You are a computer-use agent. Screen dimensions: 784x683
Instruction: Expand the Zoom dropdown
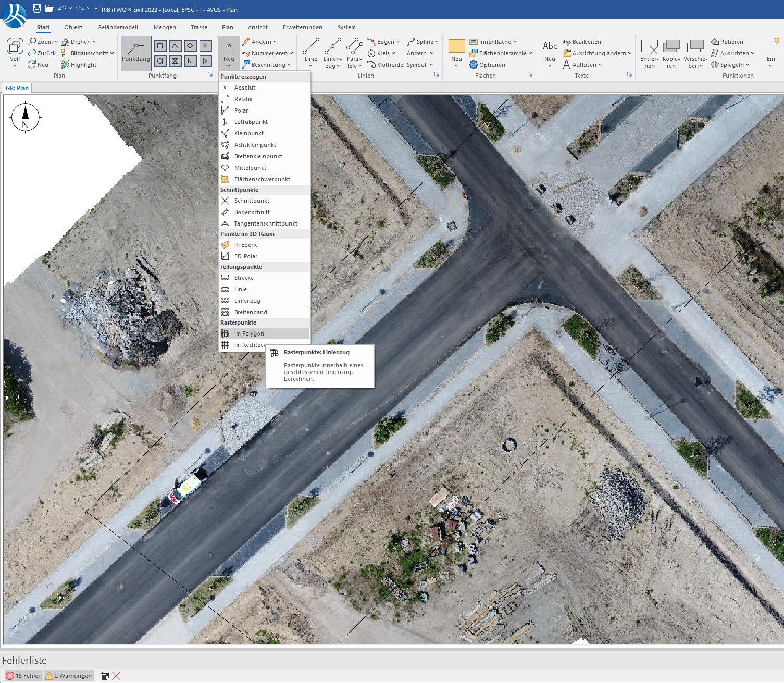pos(56,42)
